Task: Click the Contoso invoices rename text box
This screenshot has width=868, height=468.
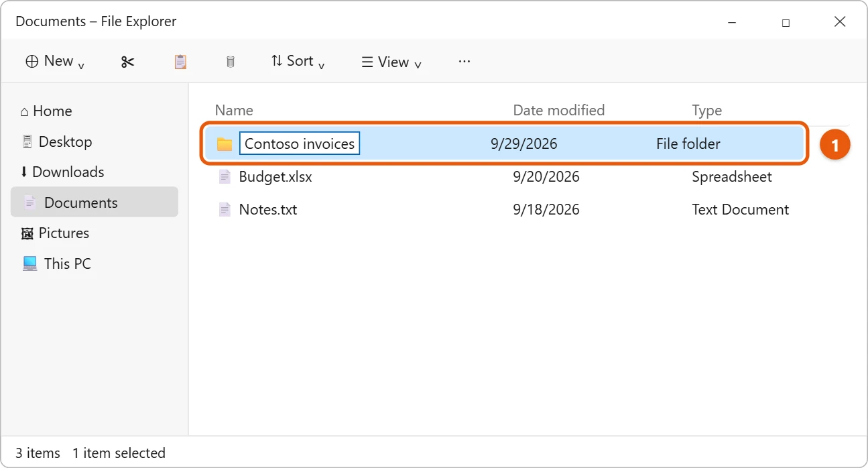Action: pos(300,143)
